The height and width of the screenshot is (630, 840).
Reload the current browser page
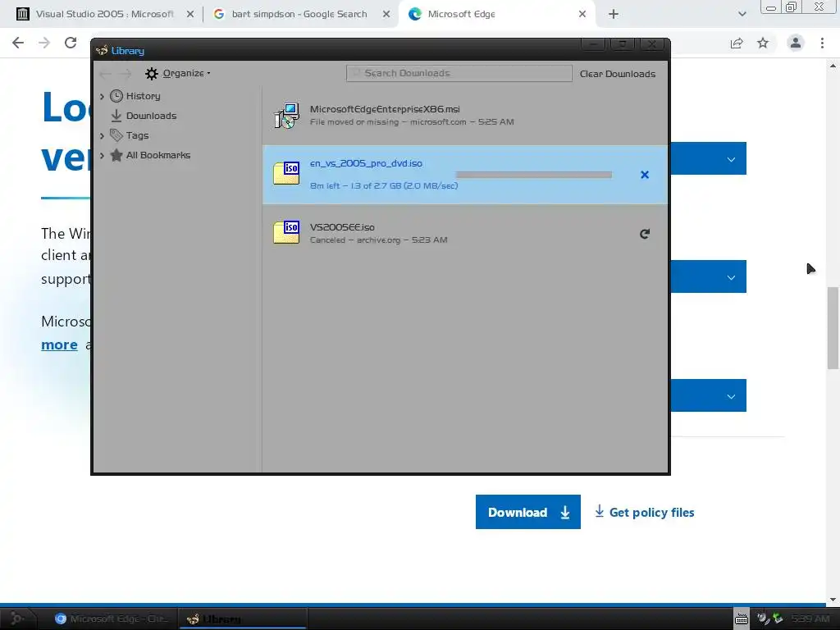pos(71,43)
